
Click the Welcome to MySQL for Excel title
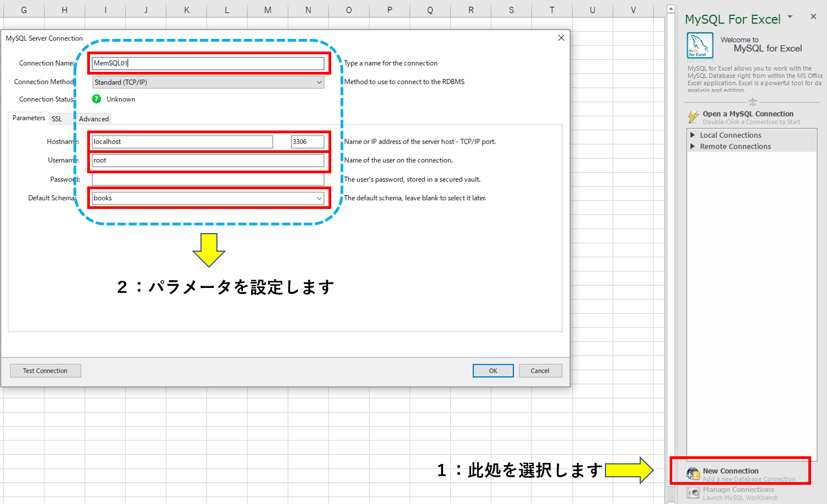coord(761,44)
